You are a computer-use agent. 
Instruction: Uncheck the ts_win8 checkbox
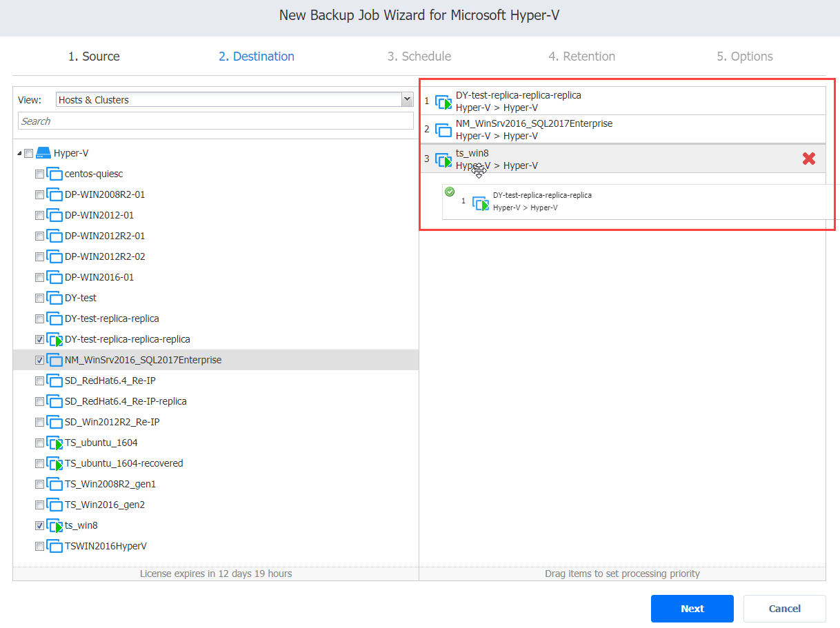pos(39,526)
